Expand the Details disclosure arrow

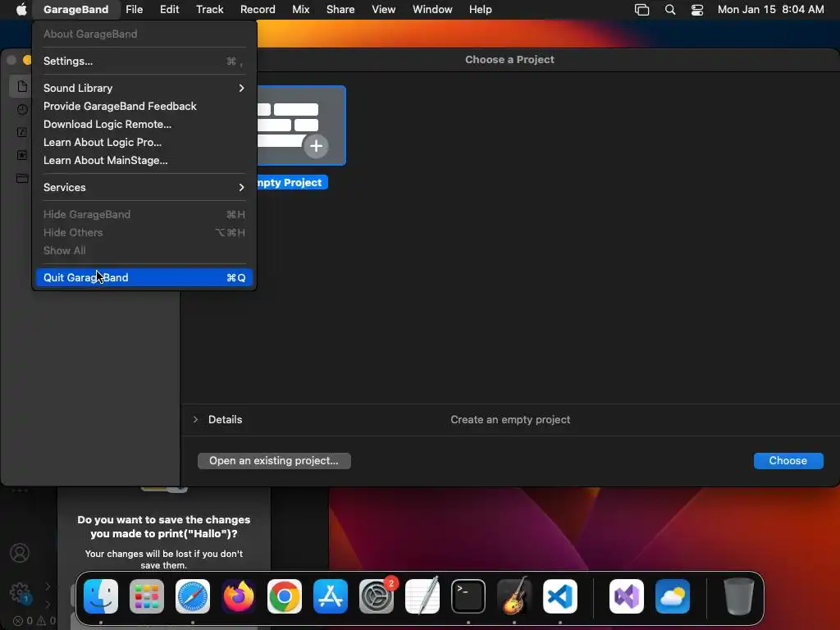pos(195,419)
